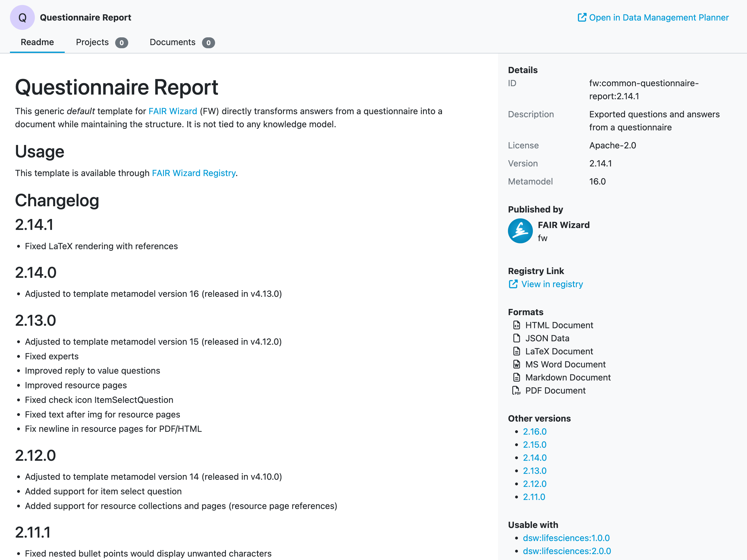The width and height of the screenshot is (747, 560).
Task: Click Added support for item select question
Action: click(x=103, y=491)
